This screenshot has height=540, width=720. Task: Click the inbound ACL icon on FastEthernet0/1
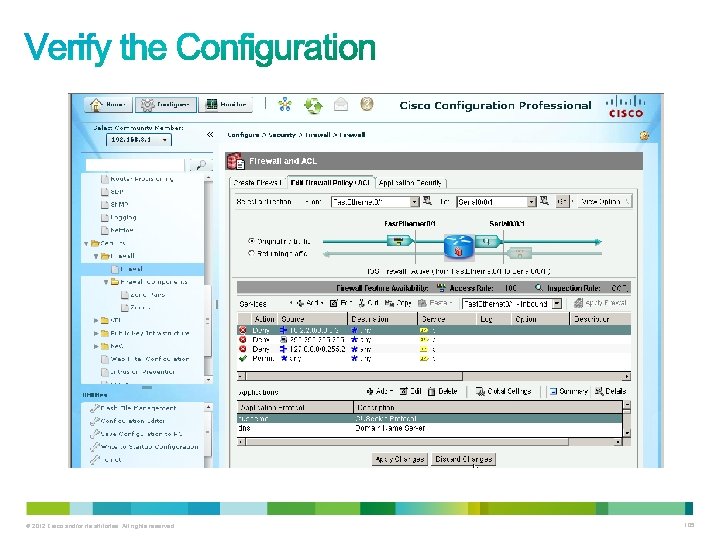pyautogui.click(x=398, y=241)
